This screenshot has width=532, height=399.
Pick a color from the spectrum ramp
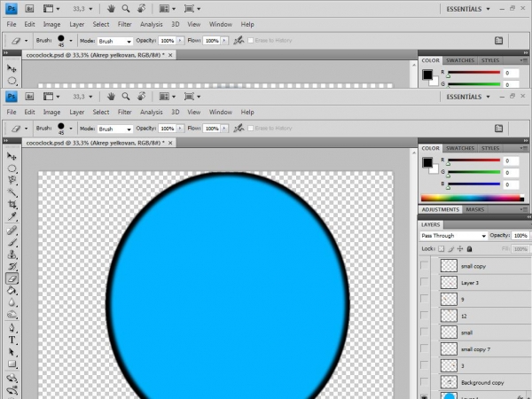473,198
